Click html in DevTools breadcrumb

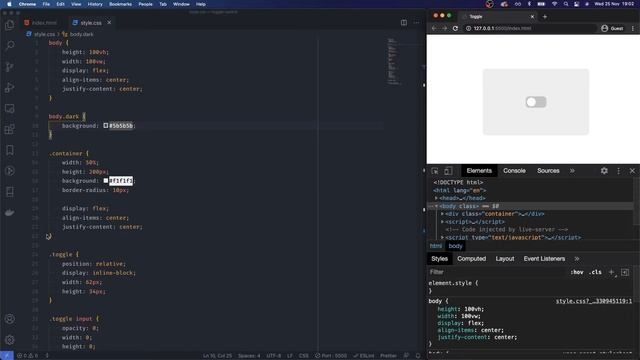point(436,246)
